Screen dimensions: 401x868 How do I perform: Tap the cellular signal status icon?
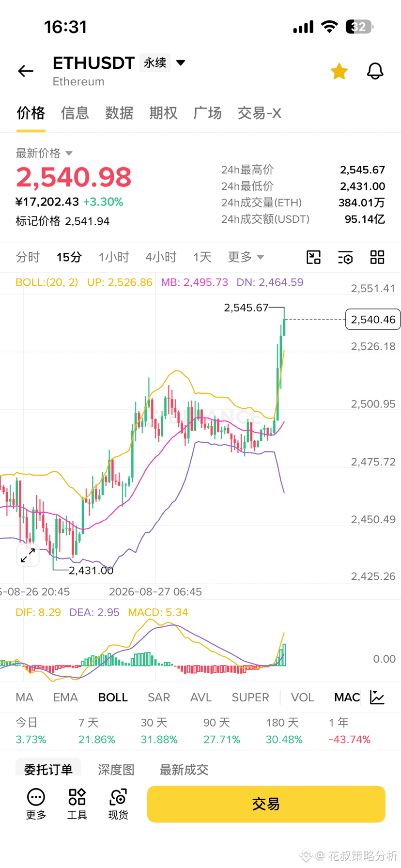tap(303, 27)
